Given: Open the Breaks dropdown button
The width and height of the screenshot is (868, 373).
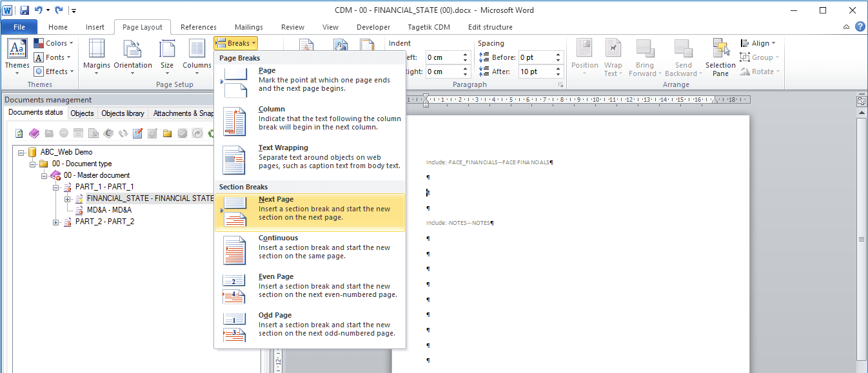Looking at the screenshot, I should [235, 43].
